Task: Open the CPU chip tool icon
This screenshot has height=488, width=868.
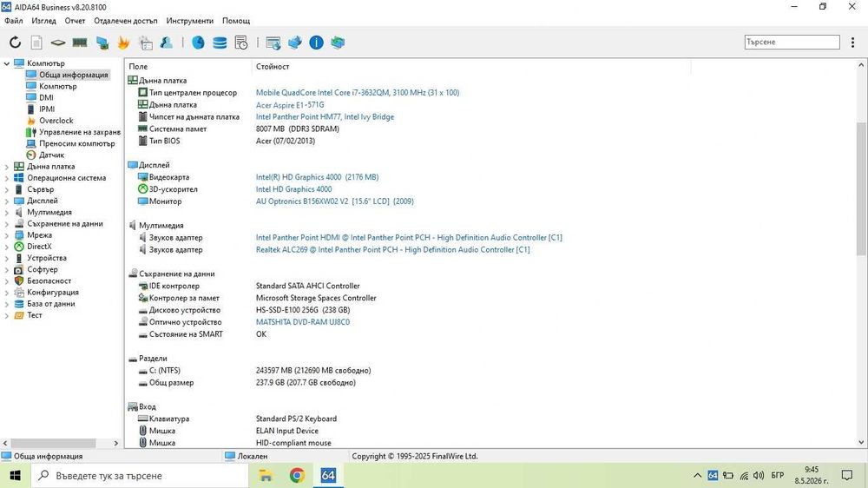Action: tap(58, 42)
